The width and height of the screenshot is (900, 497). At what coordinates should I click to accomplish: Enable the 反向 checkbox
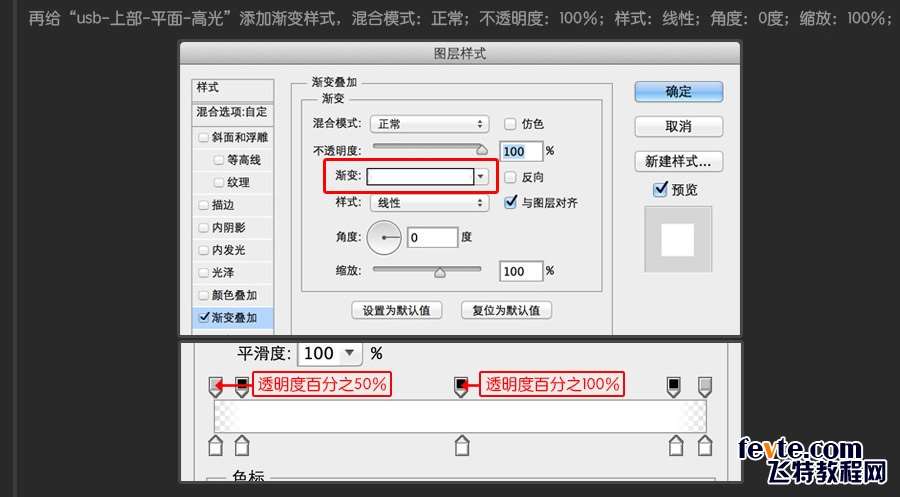pyautogui.click(x=510, y=177)
